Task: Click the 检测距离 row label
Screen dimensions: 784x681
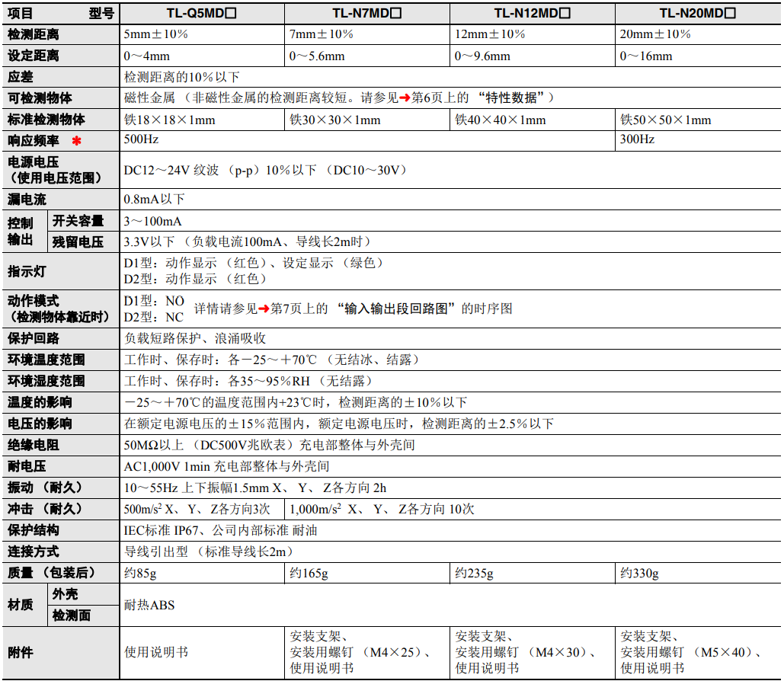Action: (34, 34)
